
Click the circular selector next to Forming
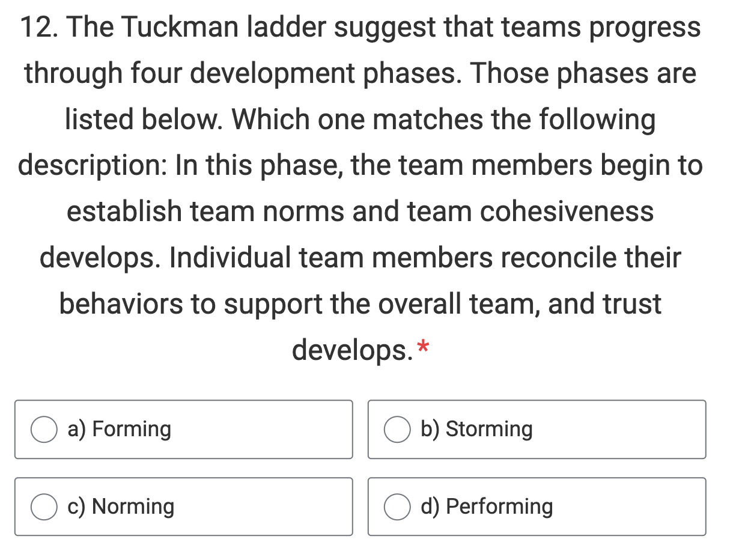43,429
